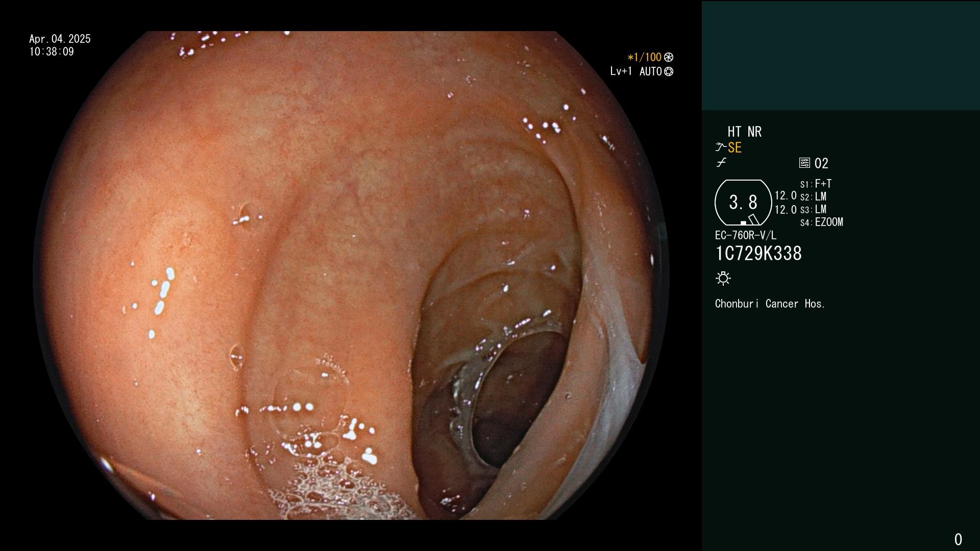The height and width of the screenshot is (551, 980).
Task: Click the color enhancement icon below SE
Action: click(x=721, y=163)
